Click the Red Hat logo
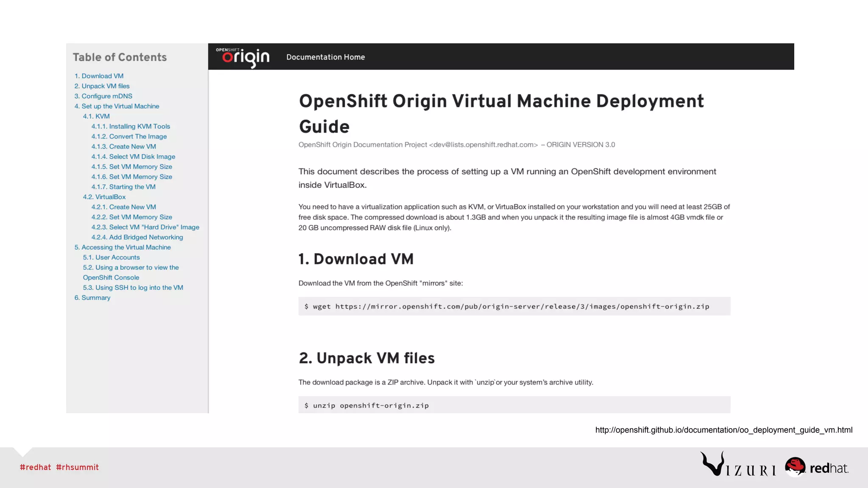The image size is (868, 488). pyautogui.click(x=816, y=467)
